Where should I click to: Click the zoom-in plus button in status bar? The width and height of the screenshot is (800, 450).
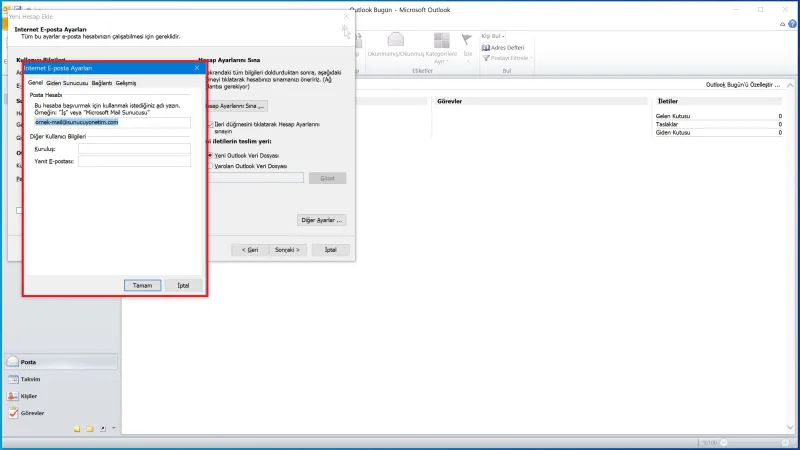pyautogui.click(x=786, y=442)
